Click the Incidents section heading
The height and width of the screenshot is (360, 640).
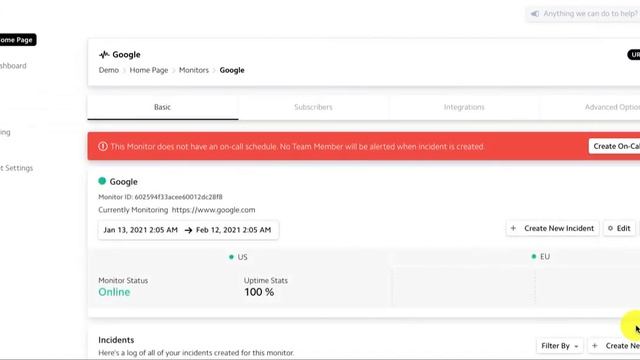116,340
